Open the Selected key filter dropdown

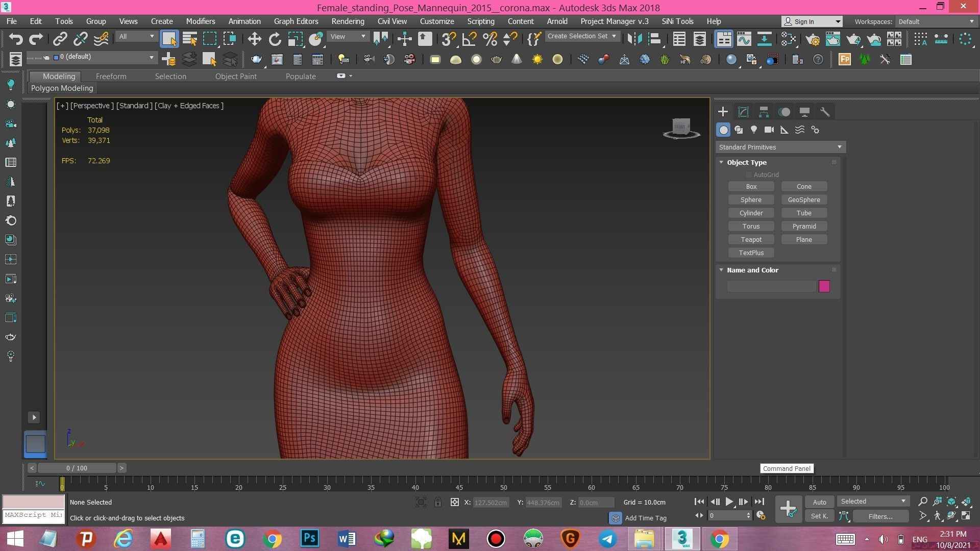point(873,502)
